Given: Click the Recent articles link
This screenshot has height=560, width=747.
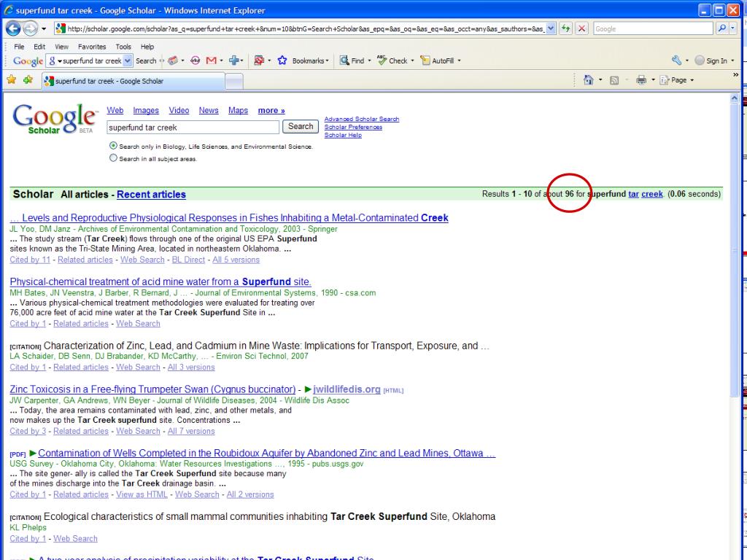Looking at the screenshot, I should point(151,194).
